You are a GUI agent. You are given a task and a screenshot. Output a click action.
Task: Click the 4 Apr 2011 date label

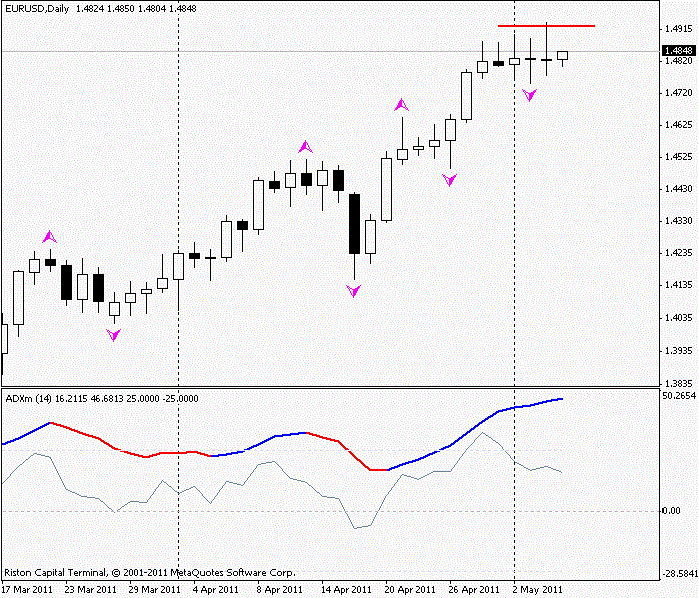coord(216,590)
